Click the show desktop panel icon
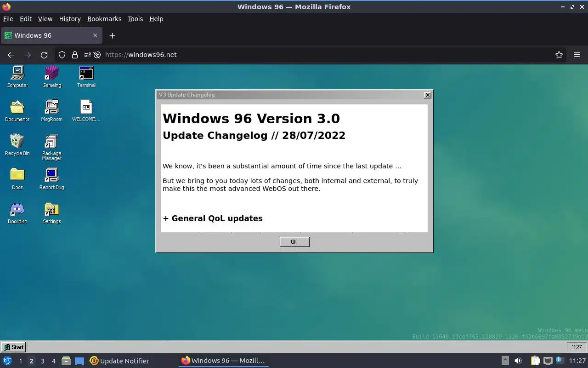This screenshot has width=588, height=368. 79,361
